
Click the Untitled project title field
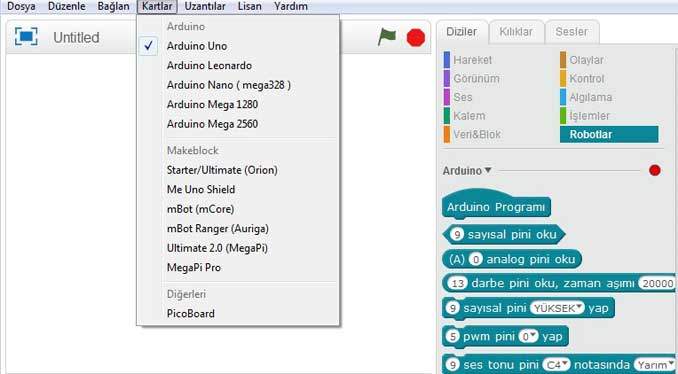pyautogui.click(x=77, y=38)
